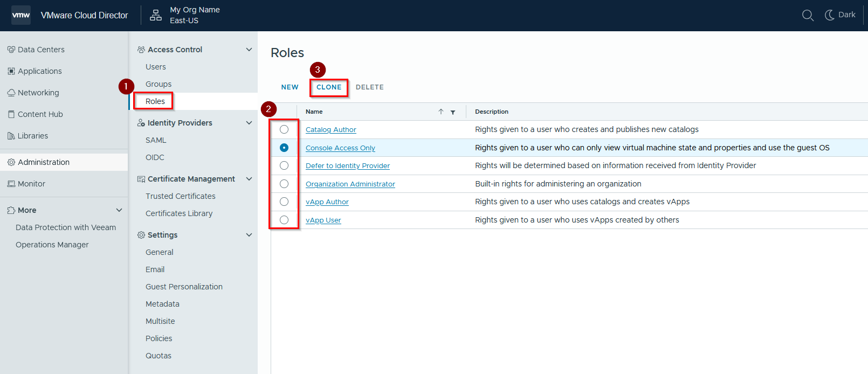
Task: Collapse the Settings section
Action: click(249, 235)
